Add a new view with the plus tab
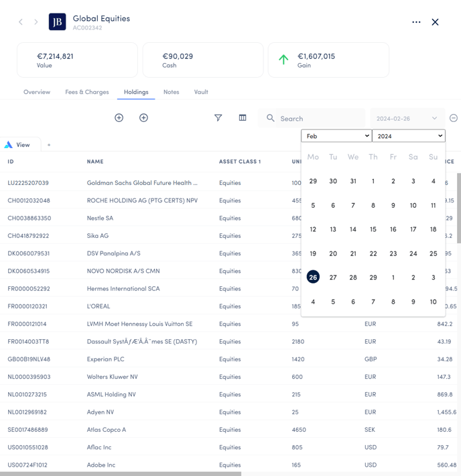Screen dimensions: 461x476 (x=49, y=145)
